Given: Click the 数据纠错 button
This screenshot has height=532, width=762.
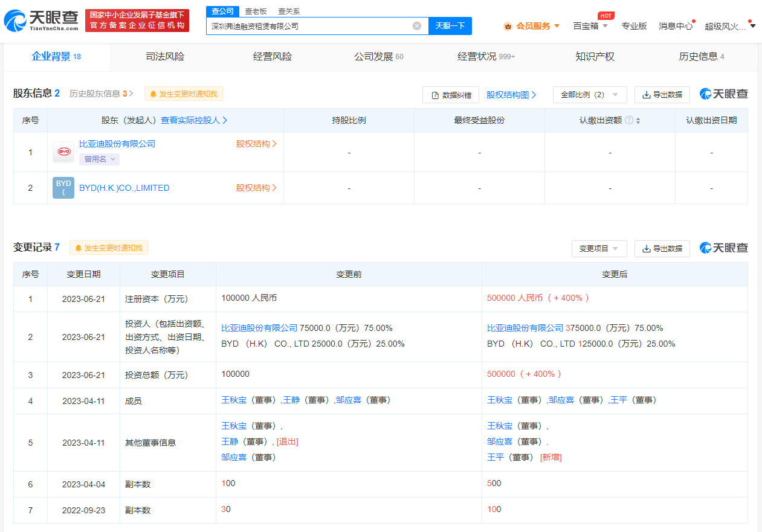Looking at the screenshot, I should [x=450, y=95].
